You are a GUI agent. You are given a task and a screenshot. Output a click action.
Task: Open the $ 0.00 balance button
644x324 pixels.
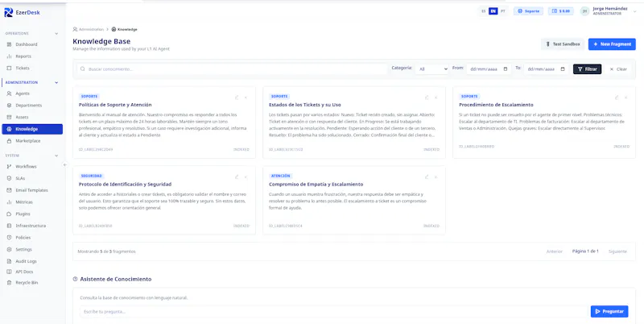(x=560, y=11)
